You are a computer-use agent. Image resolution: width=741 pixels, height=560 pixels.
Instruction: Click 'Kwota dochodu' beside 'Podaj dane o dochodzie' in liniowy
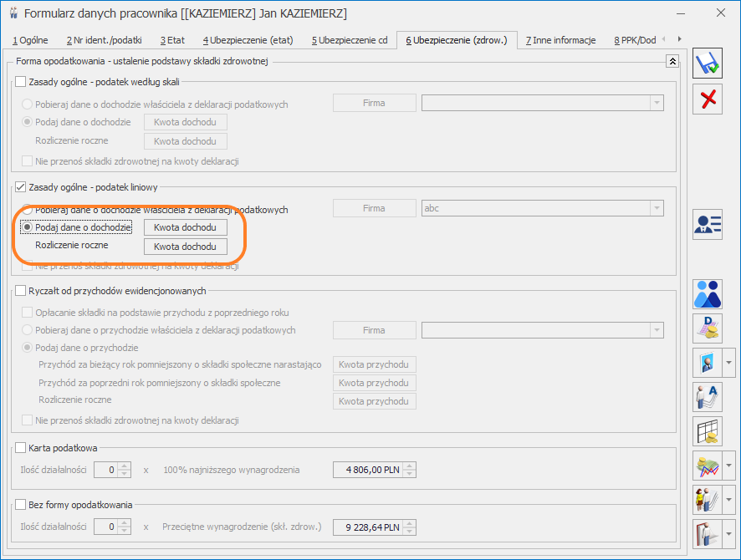tap(186, 227)
